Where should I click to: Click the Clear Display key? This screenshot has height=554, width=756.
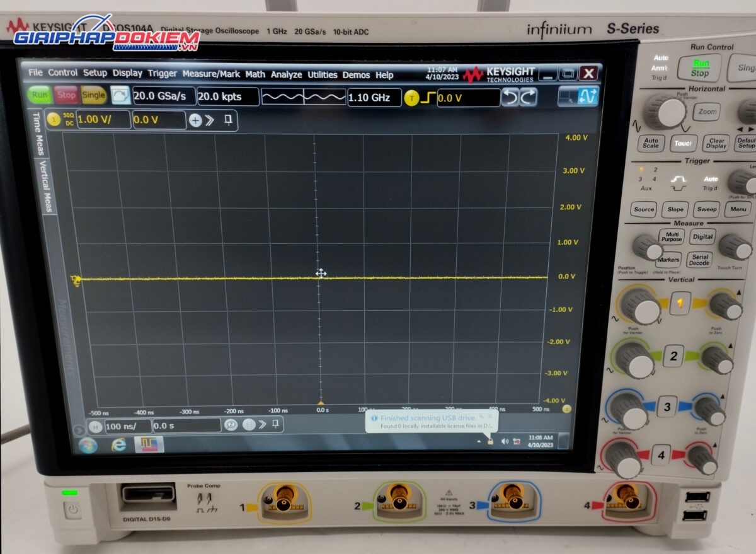pyautogui.click(x=716, y=144)
